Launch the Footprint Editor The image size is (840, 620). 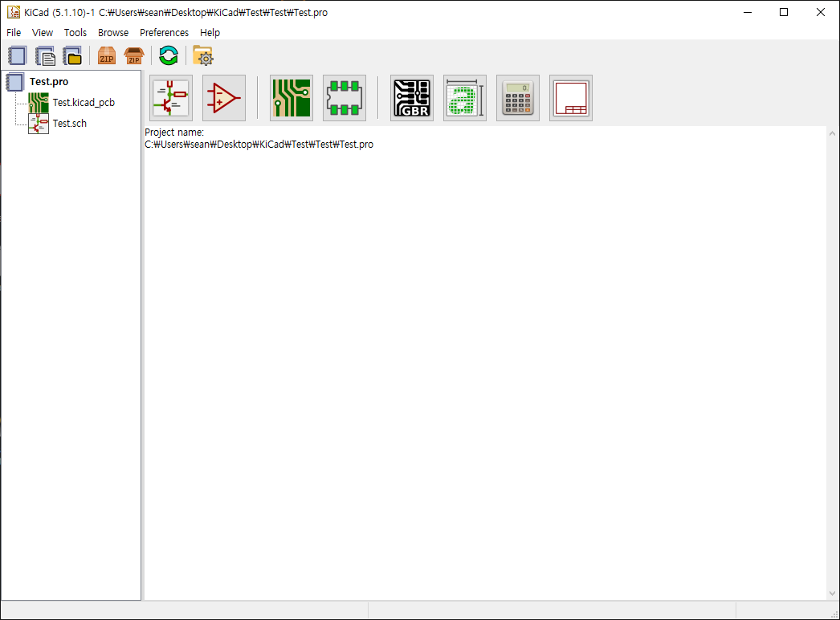pos(345,98)
